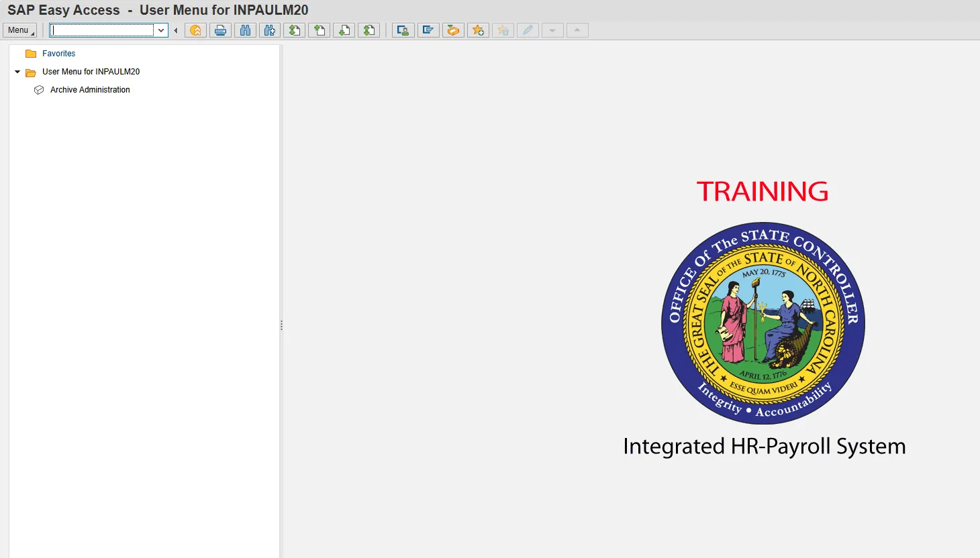The width and height of the screenshot is (980, 558).
Task: Click the Print icon
Action: (x=220, y=30)
